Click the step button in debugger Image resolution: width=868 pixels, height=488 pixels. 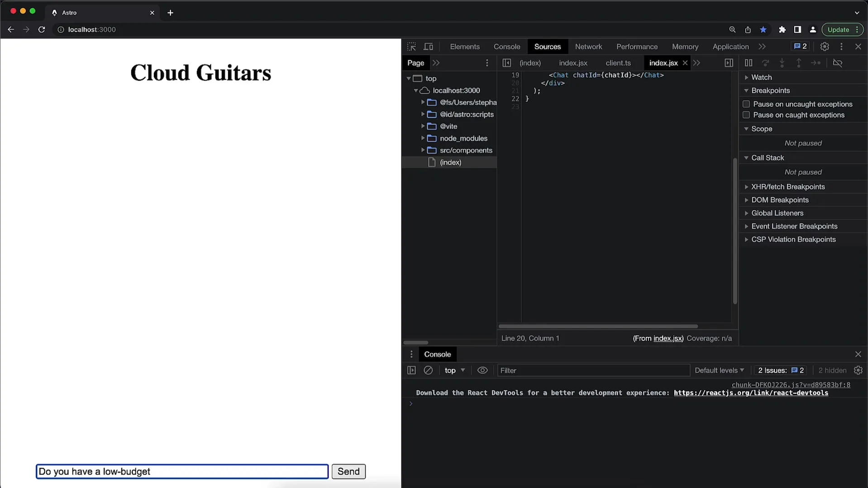coord(816,63)
